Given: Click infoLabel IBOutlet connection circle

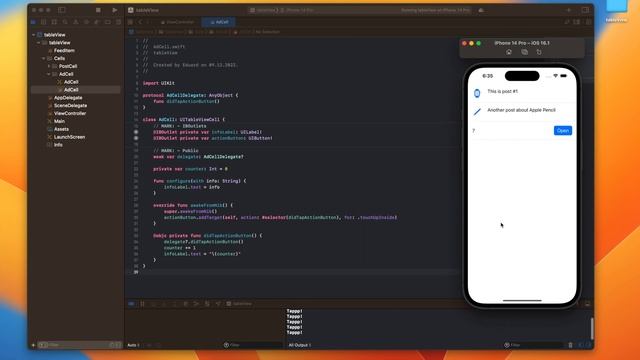Looking at the screenshot, I should (x=136, y=132).
